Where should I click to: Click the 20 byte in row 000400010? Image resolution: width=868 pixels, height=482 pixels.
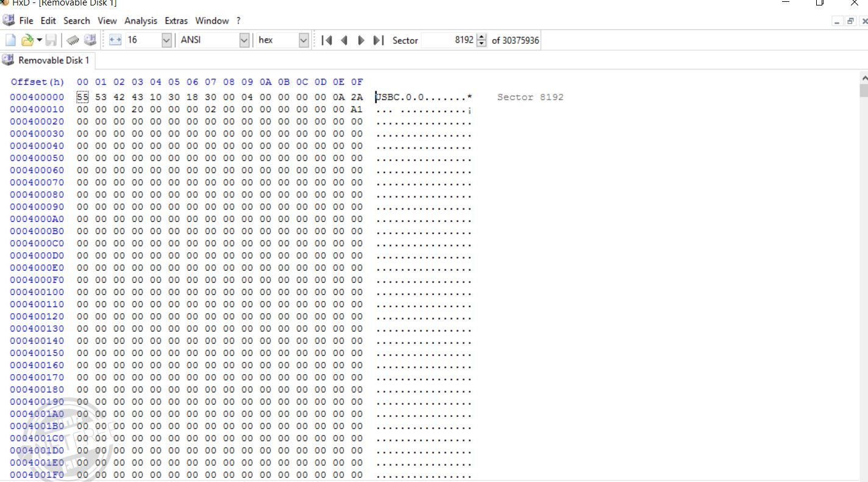tap(137, 110)
